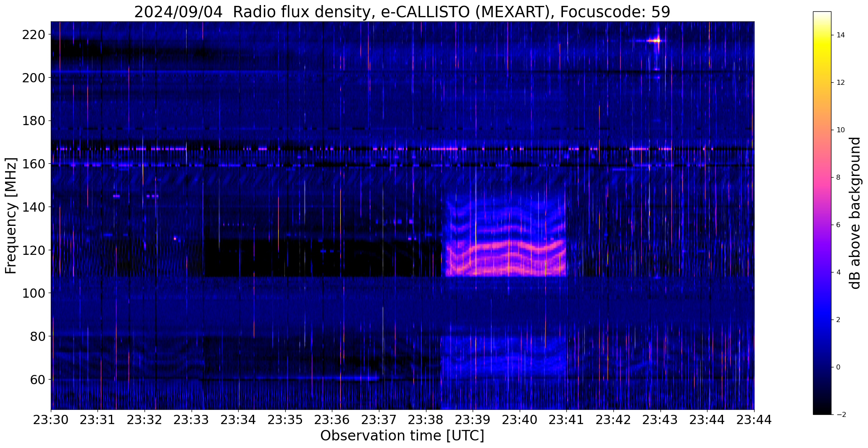Click the 200 frequency tick label
Screen dimensions: 868x448
[33, 78]
